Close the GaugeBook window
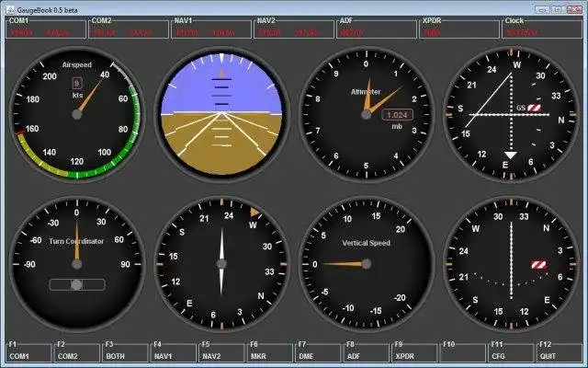 574,9
